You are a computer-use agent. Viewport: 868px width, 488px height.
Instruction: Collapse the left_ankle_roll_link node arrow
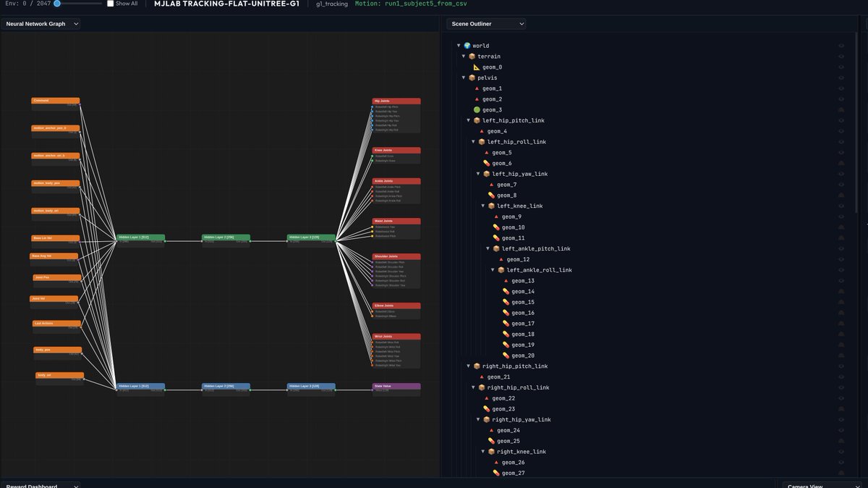(x=493, y=270)
